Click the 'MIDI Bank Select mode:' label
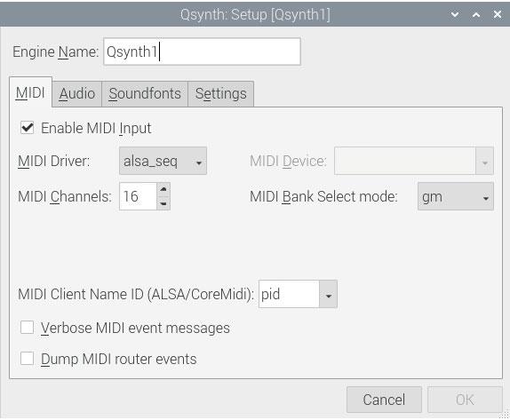Viewport: 510px width, 420px height. (x=323, y=196)
